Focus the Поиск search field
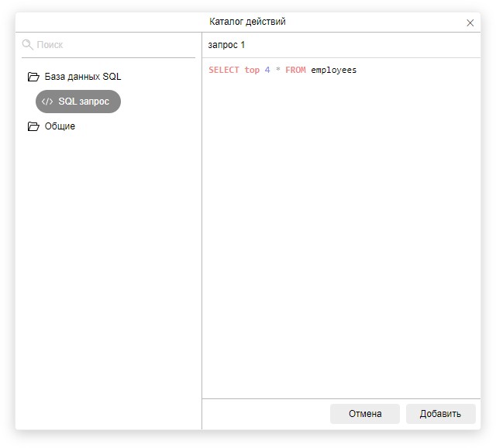The width and height of the screenshot is (496, 448). coord(108,45)
